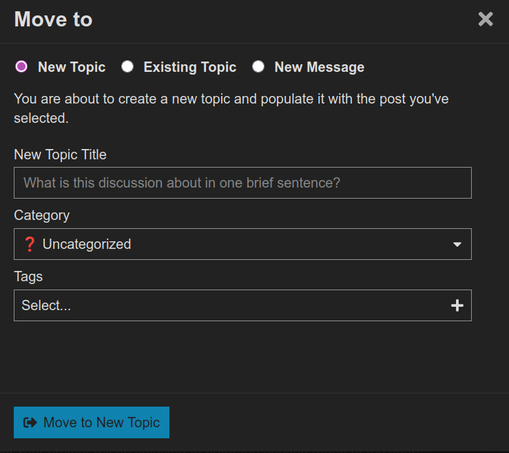509x453 pixels.
Task: Click the Move to New Topic button
Action: [92, 422]
